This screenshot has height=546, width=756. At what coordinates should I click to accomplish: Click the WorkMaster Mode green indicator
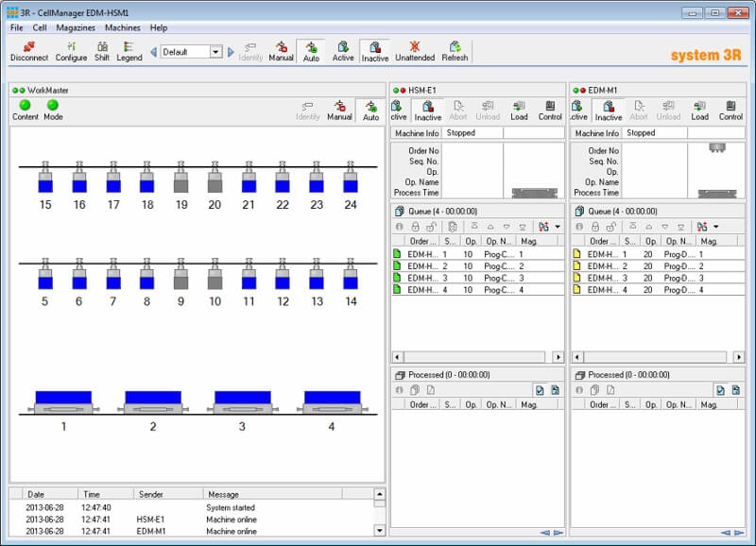(x=53, y=105)
